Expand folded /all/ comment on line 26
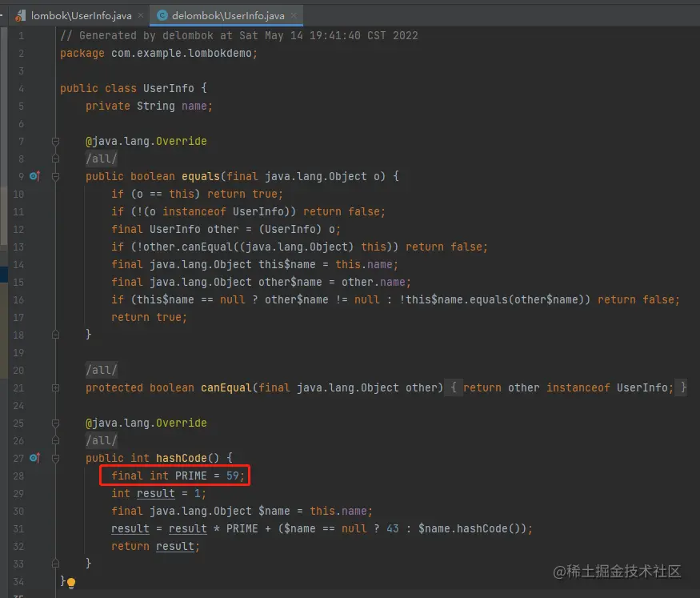Image resolution: width=700 pixels, height=598 pixels. [x=102, y=441]
